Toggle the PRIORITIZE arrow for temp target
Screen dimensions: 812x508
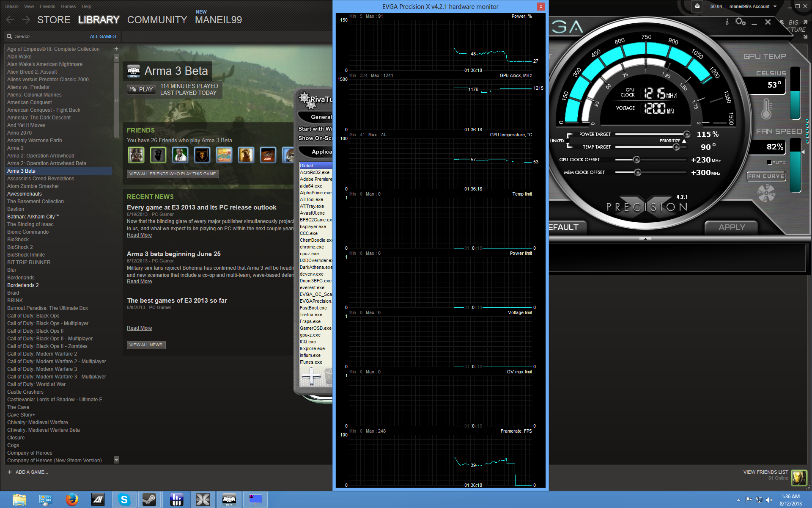(684, 141)
